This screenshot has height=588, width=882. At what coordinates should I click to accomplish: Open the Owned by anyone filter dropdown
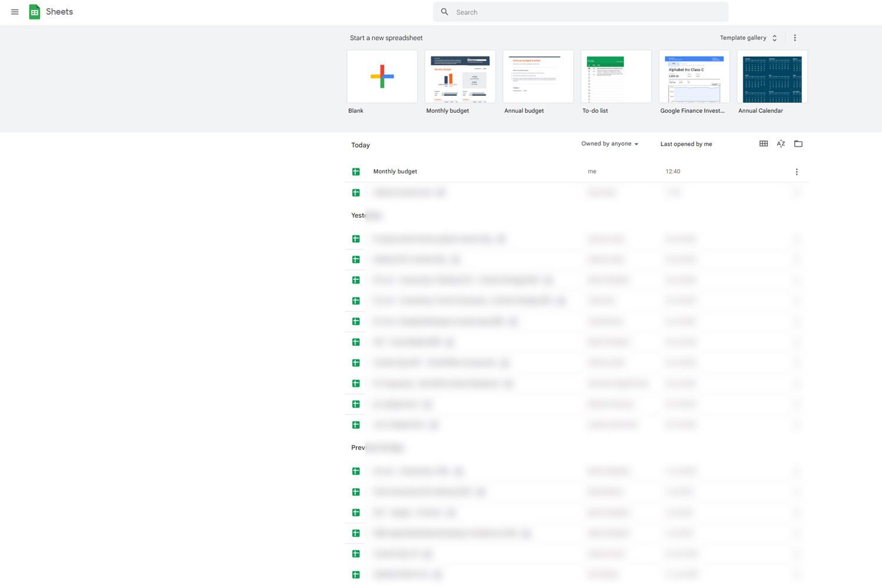(609, 143)
